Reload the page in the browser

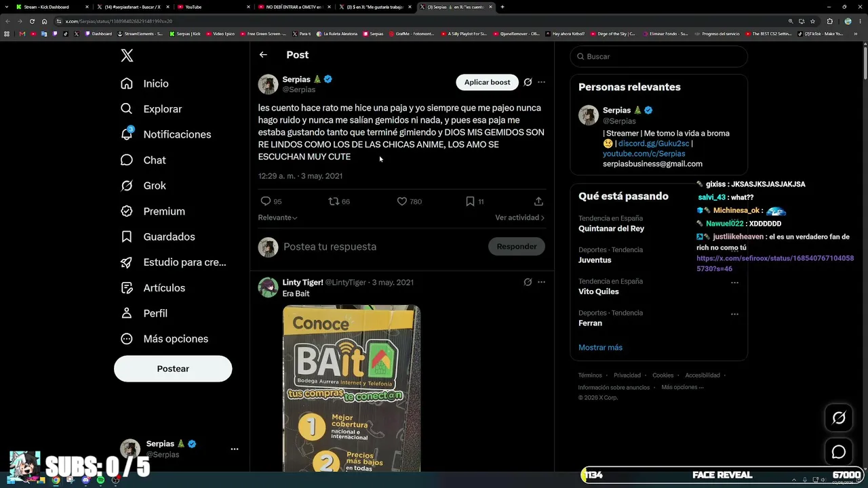tap(32, 21)
